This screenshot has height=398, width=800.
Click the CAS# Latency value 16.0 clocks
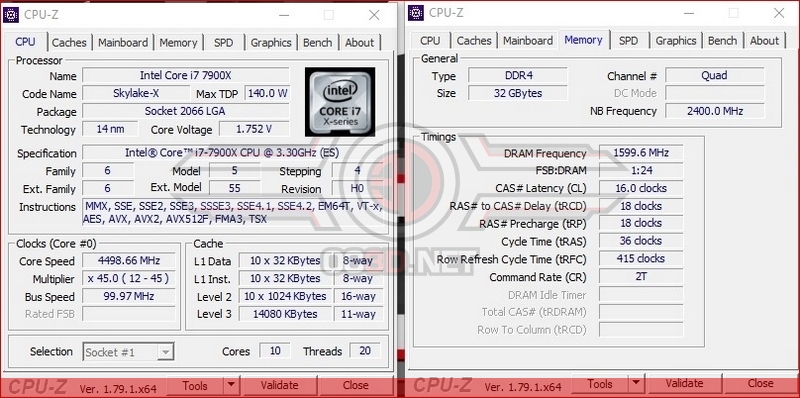click(x=641, y=188)
